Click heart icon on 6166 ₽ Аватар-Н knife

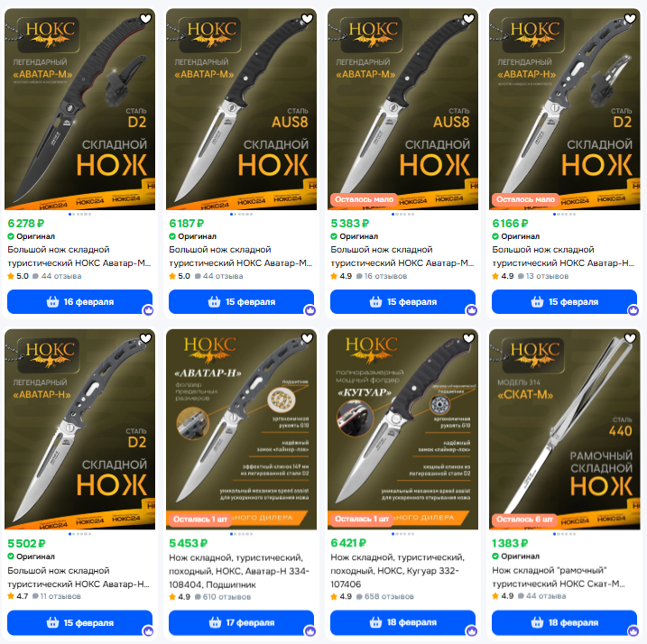(630, 19)
